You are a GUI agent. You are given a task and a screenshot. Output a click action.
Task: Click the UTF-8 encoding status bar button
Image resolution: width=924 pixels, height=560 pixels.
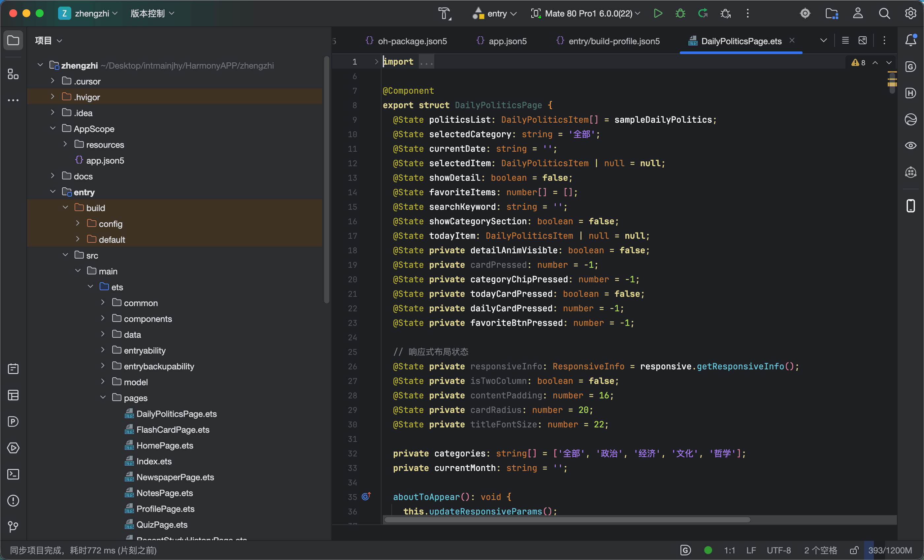tap(778, 550)
